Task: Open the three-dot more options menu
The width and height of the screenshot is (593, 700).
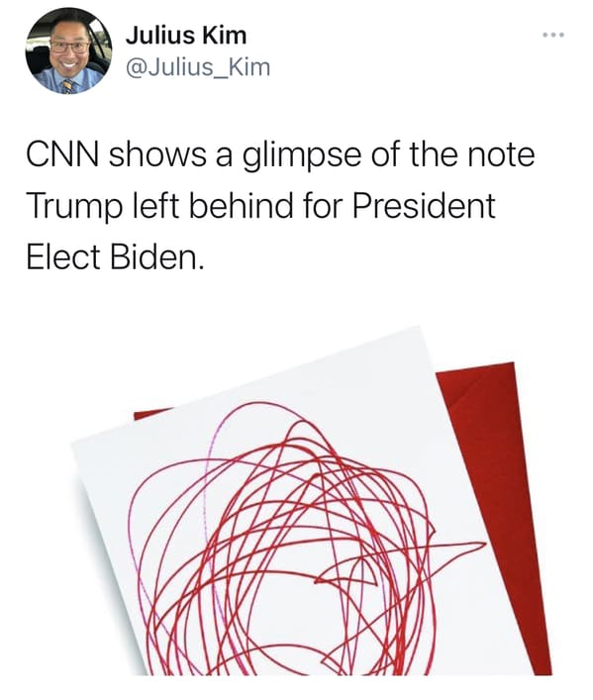Action: (553, 35)
